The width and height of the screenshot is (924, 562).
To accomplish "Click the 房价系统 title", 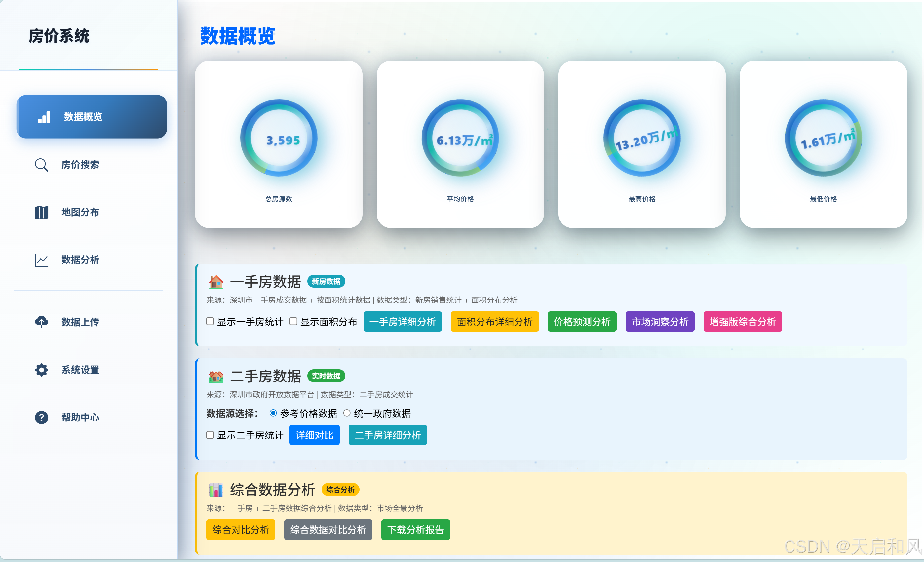I will (59, 36).
